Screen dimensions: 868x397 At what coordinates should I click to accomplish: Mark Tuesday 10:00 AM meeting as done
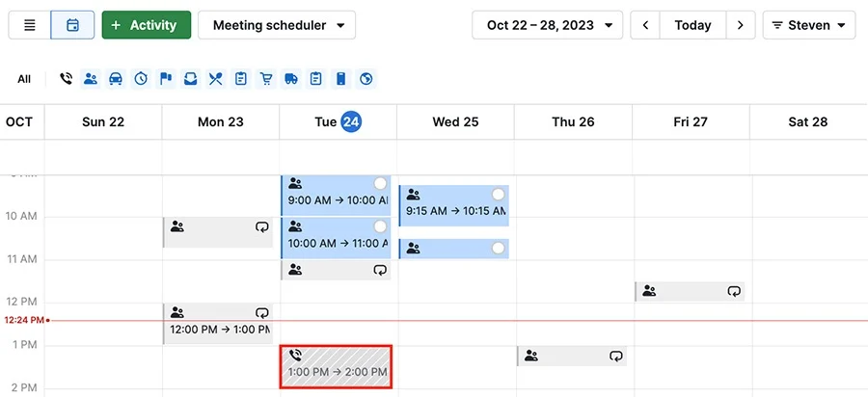[380, 226]
